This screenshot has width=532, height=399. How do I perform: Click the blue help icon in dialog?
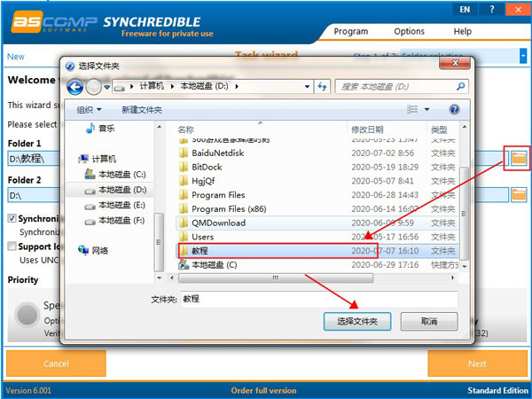(454, 109)
